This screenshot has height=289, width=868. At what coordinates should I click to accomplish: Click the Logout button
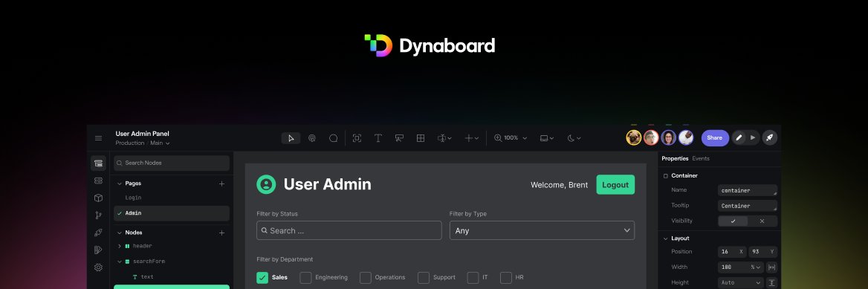pos(615,185)
